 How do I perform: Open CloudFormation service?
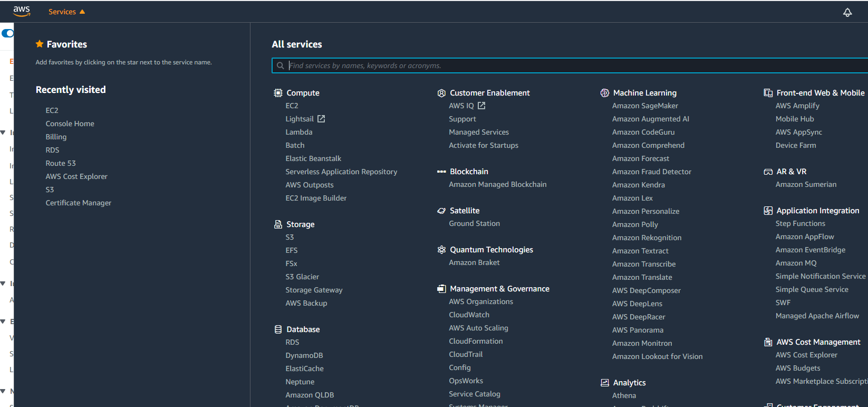(x=476, y=341)
